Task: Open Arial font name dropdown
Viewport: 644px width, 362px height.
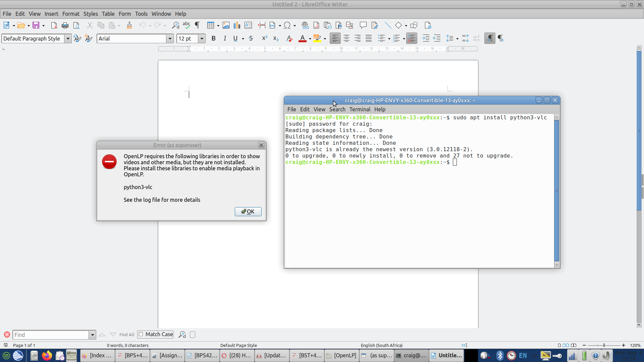Action: (x=170, y=39)
